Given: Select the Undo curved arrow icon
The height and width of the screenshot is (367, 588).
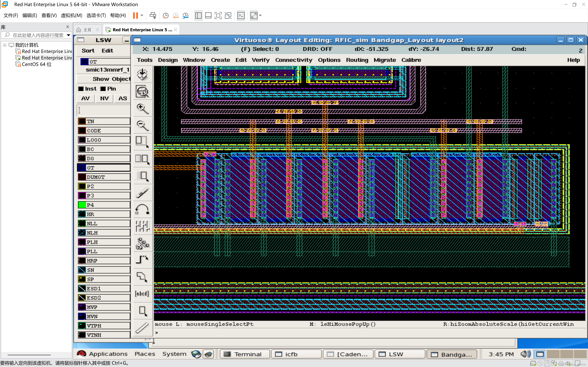Looking at the screenshot, I should point(142,209).
